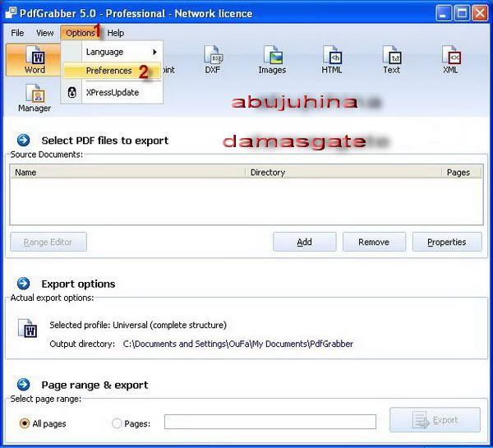Click the Selected profile: Universal text
493x448 pixels.
[138, 325]
